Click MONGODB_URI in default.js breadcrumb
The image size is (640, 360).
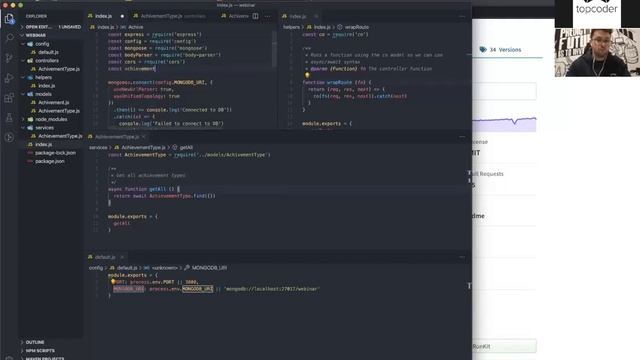(209, 268)
